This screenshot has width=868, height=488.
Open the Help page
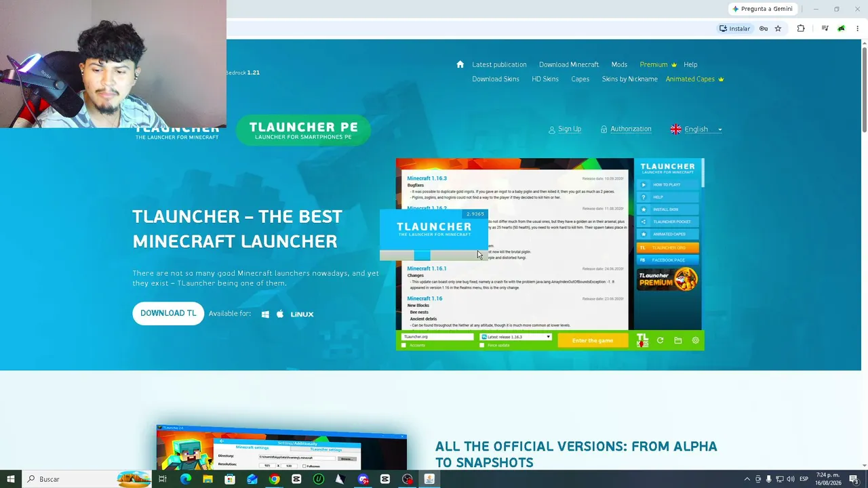[x=690, y=64]
